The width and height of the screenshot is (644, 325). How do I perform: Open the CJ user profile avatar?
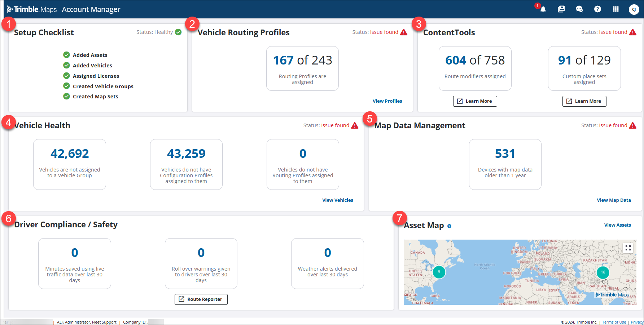pos(634,10)
